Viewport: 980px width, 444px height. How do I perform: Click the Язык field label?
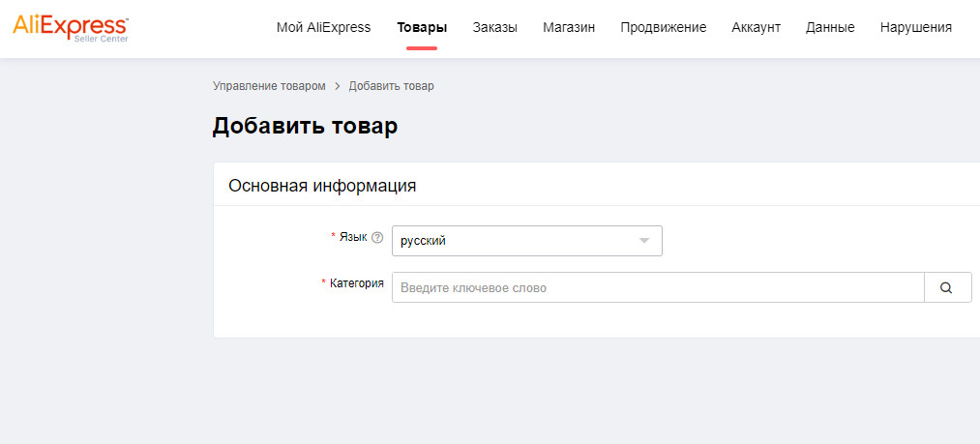click(x=353, y=237)
